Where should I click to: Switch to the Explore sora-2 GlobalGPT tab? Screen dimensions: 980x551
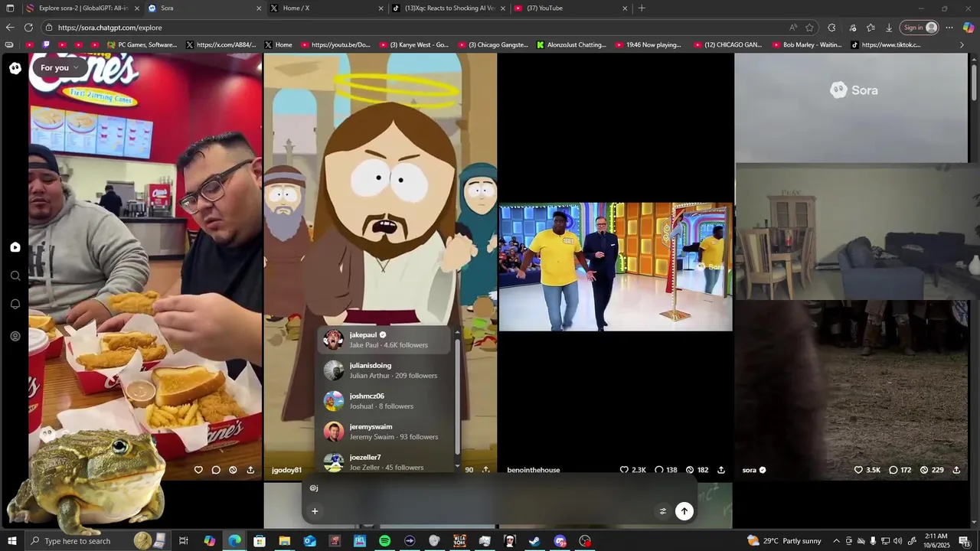[83, 8]
